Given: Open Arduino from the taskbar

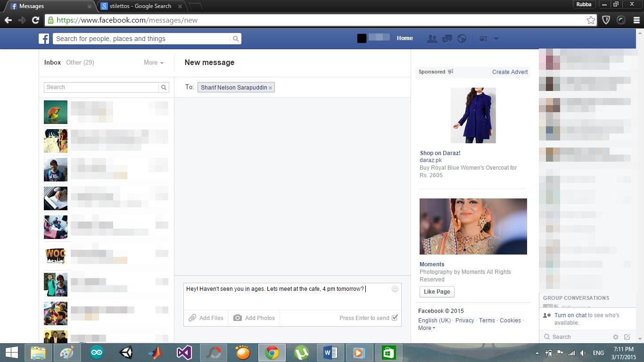Looking at the screenshot, I should click(x=97, y=353).
